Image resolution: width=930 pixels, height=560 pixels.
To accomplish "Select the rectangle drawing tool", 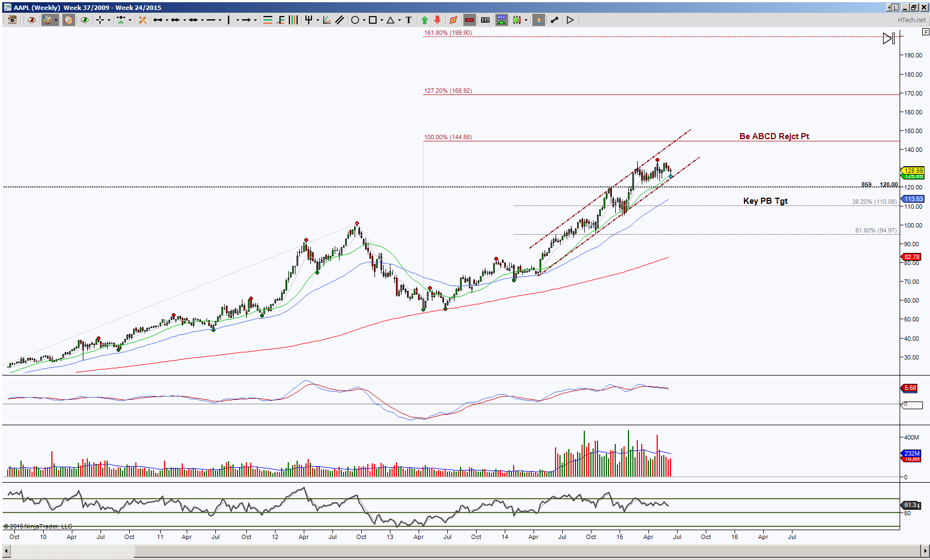I will (x=373, y=20).
